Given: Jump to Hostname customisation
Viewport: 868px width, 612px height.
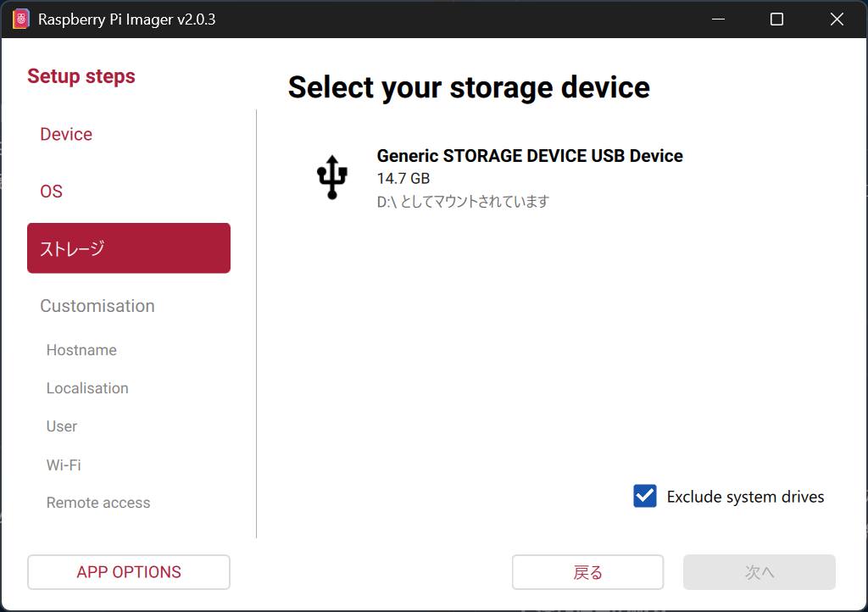Looking at the screenshot, I should tap(81, 350).
